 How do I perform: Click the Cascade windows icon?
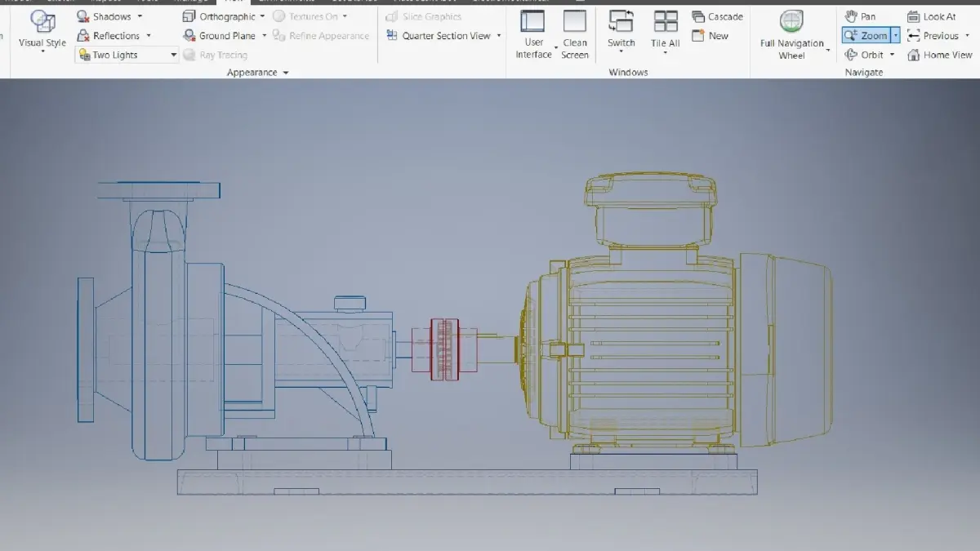[698, 16]
